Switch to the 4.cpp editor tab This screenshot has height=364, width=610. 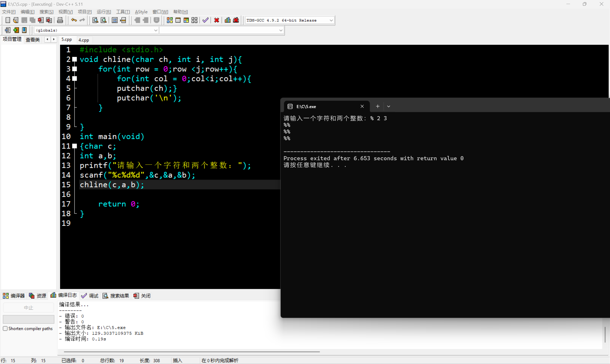[x=83, y=40]
